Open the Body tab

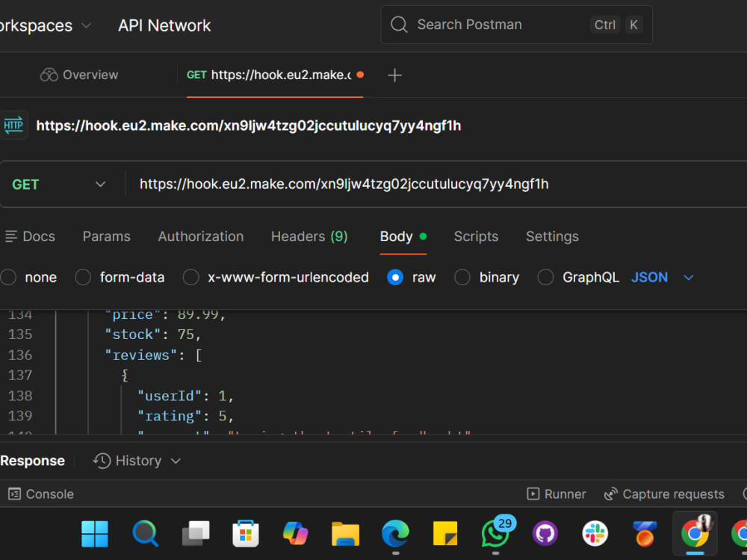pos(403,236)
